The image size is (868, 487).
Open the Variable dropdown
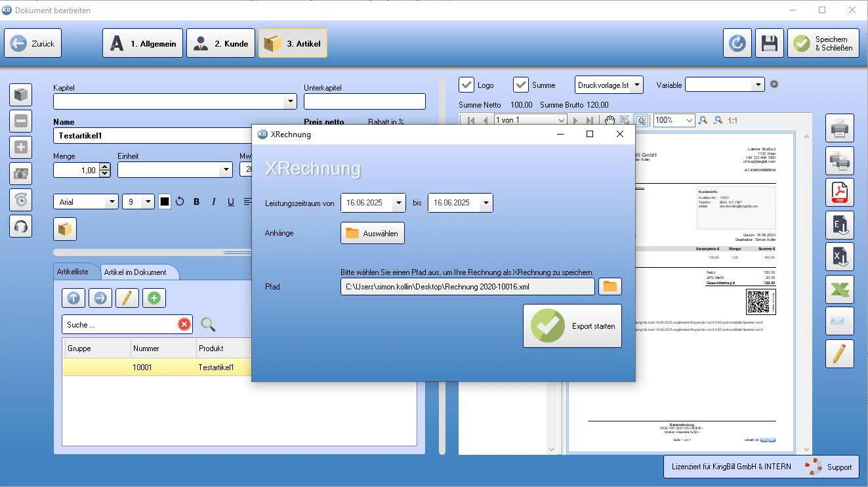pos(758,85)
